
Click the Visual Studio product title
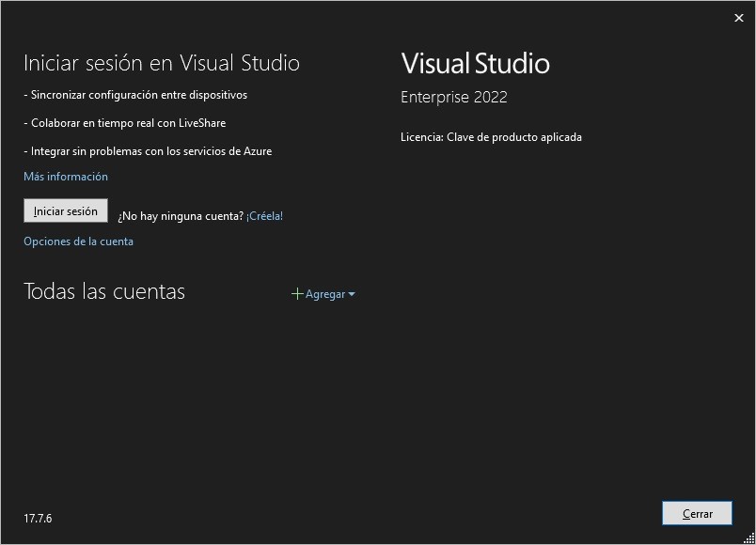(475, 64)
